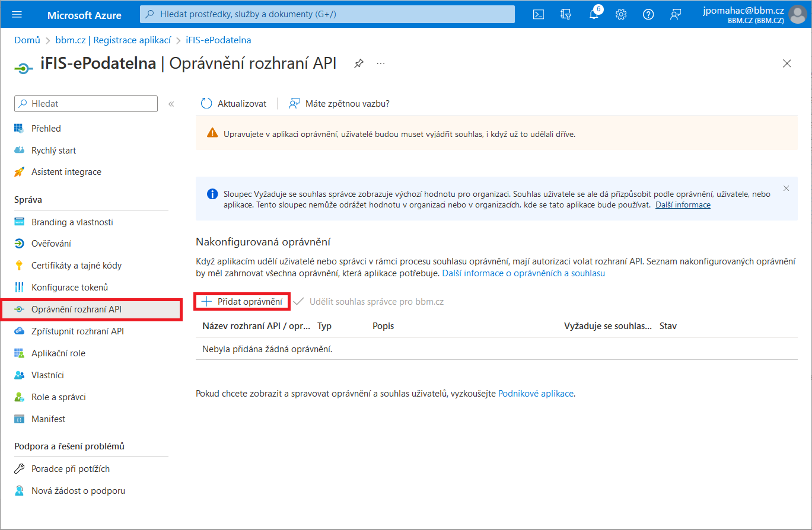Screen dimensions: 812x530
Task: Open the hamburger portal menu
Action: point(17,14)
